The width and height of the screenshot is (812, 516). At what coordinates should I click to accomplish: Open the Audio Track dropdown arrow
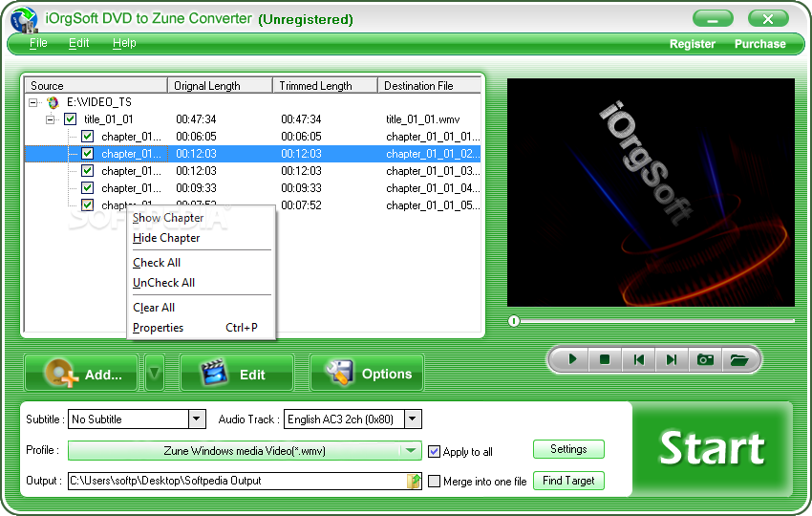pos(413,419)
